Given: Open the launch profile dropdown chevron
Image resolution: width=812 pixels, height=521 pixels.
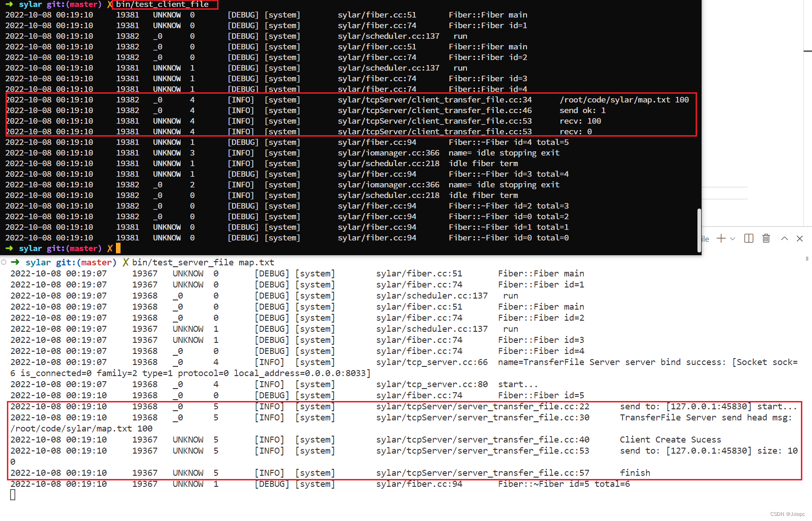Looking at the screenshot, I should pyautogui.click(x=733, y=239).
